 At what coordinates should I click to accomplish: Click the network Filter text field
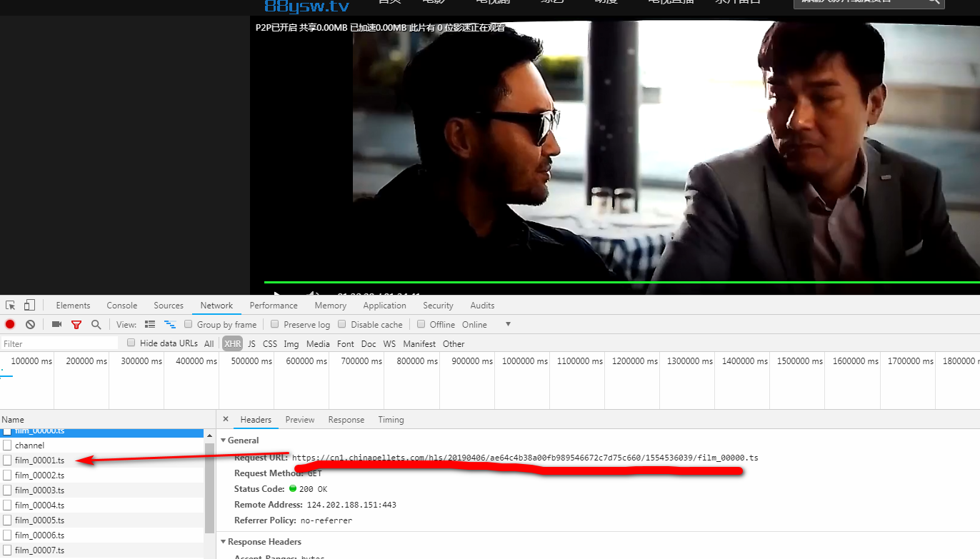click(59, 343)
